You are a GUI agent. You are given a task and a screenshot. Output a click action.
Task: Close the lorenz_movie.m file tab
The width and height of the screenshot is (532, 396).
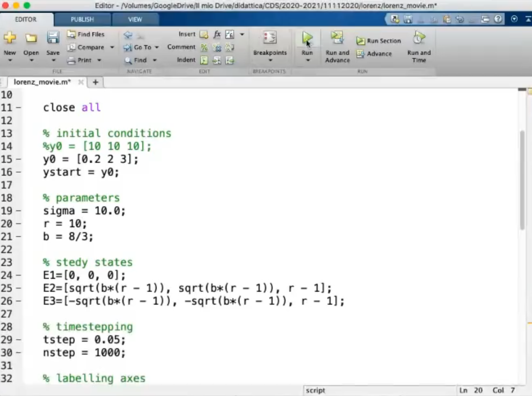(81, 82)
